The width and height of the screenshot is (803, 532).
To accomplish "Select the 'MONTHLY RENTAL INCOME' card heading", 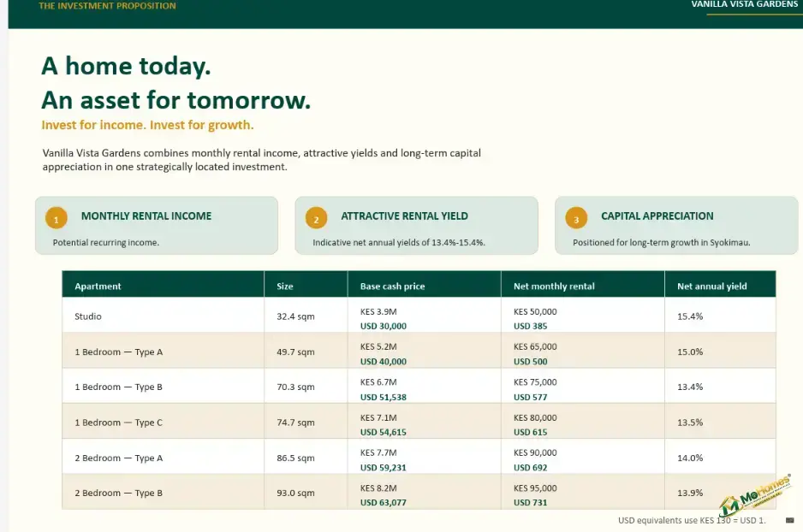I will pyautogui.click(x=146, y=216).
